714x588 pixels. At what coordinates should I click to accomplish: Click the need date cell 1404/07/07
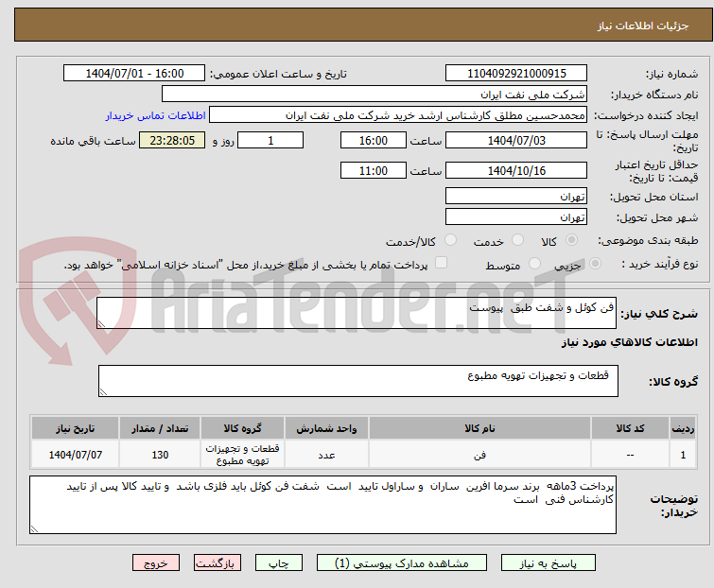76,454
